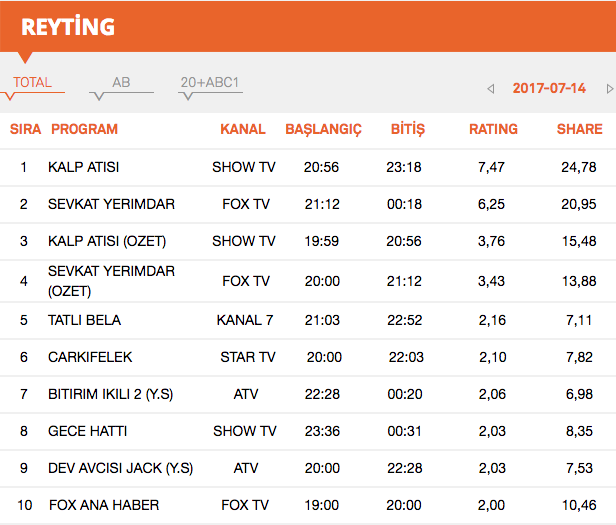Click the BİTİŞ column header
Image resolution: width=616 pixels, height=525 pixels.
407,129
